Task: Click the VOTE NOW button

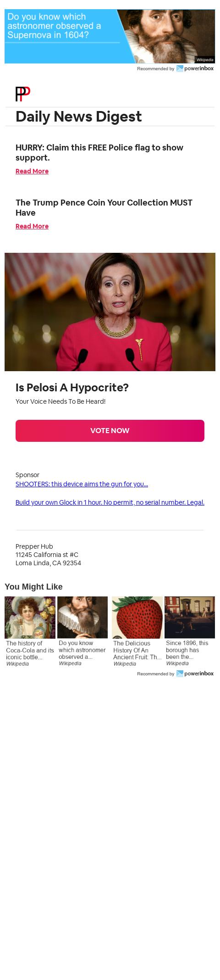Action: click(x=110, y=431)
